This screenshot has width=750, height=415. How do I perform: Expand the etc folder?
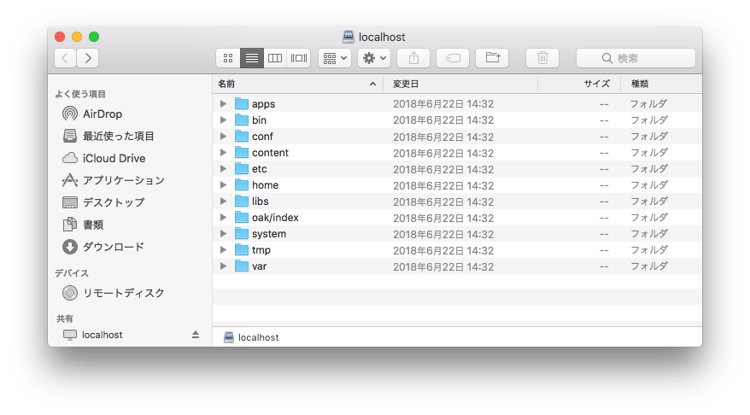point(223,169)
